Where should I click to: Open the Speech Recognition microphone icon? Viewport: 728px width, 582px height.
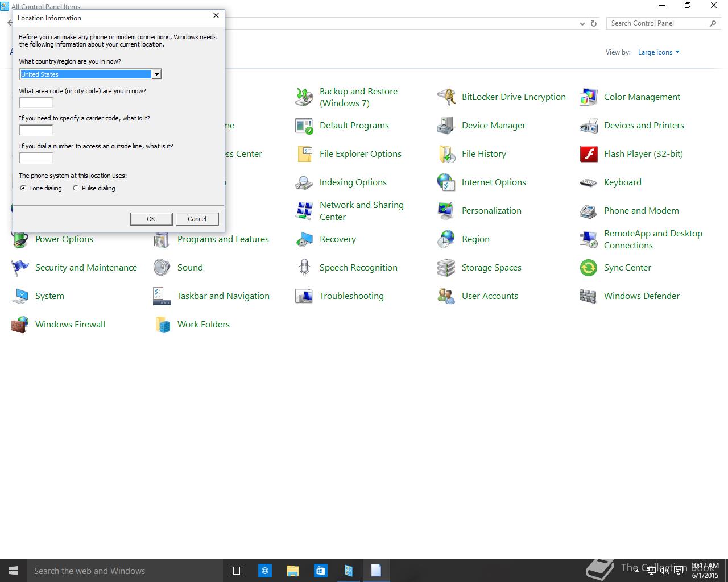[x=304, y=268]
